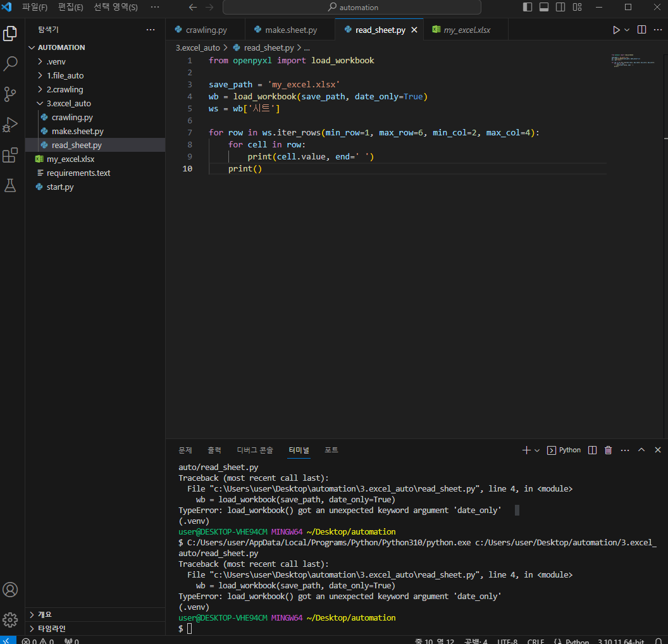Customize layout from title bar icon
Screen dimensions: 668x644
(578, 7)
